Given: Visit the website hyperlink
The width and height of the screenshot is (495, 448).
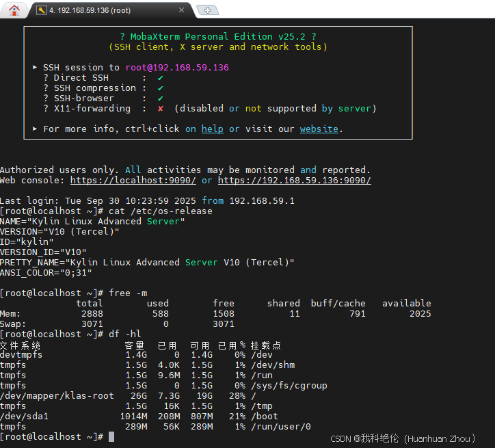Looking at the screenshot, I should coord(319,129).
